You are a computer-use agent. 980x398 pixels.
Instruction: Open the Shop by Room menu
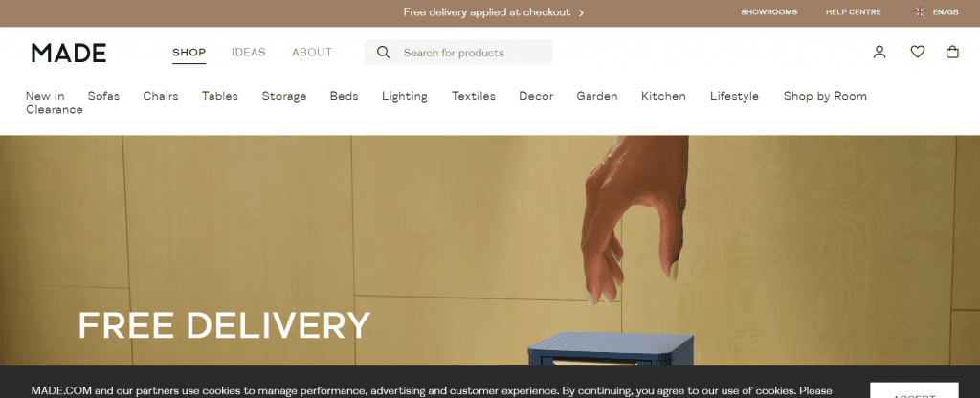[x=825, y=96]
